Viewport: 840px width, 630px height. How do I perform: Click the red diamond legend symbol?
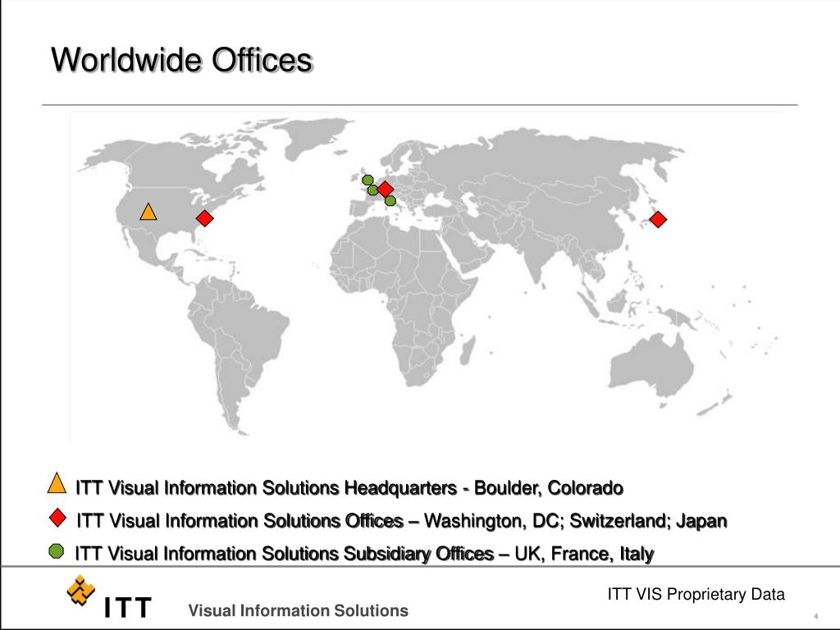pyautogui.click(x=57, y=518)
